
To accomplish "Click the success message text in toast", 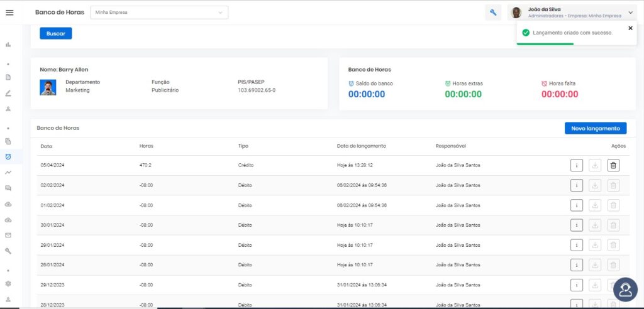I will point(573,33).
